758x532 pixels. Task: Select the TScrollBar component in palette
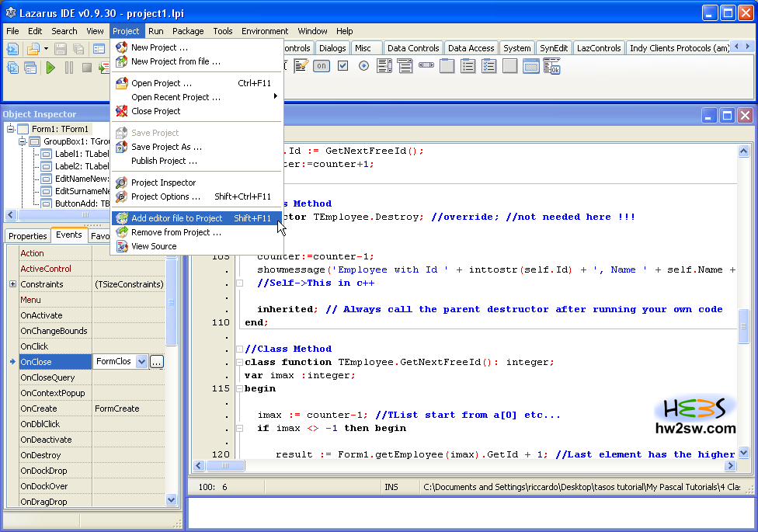pyautogui.click(x=426, y=64)
